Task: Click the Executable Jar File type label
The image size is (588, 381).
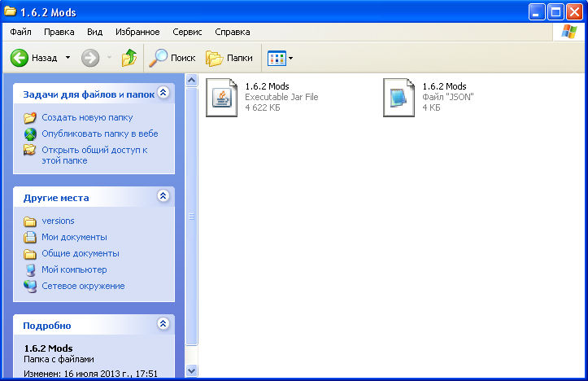Action: tap(281, 97)
